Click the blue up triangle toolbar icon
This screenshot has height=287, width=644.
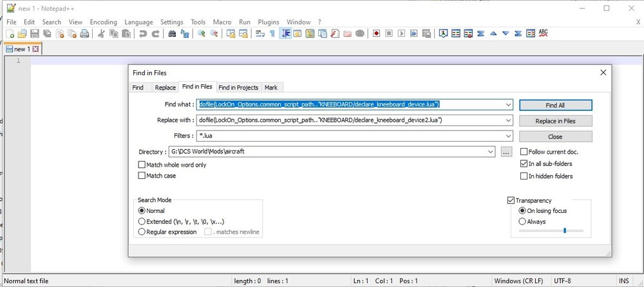click(x=493, y=33)
